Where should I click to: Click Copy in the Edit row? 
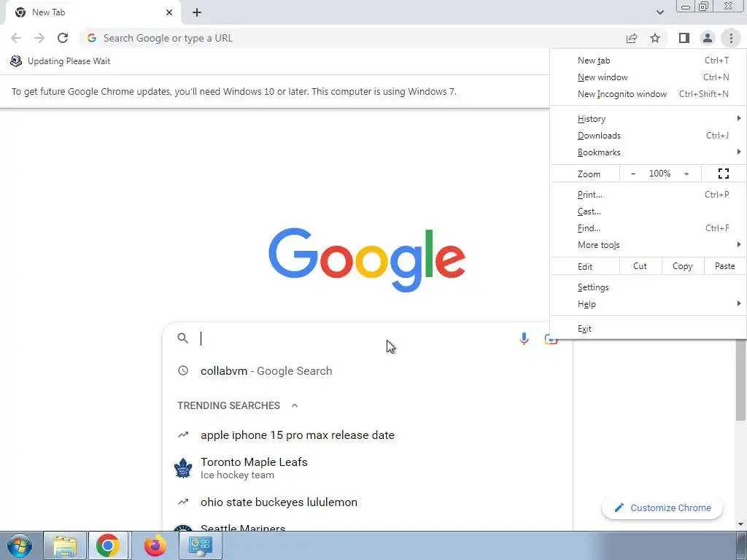[x=682, y=266]
